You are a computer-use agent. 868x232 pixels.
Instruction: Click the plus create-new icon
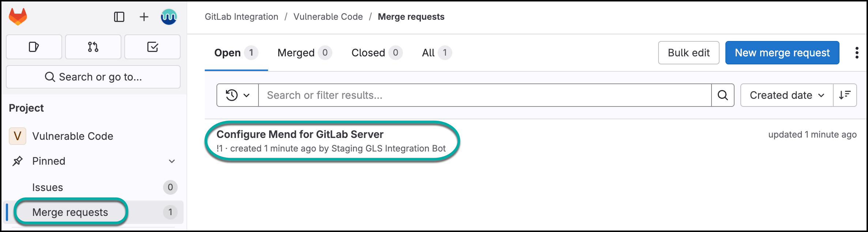click(x=144, y=17)
